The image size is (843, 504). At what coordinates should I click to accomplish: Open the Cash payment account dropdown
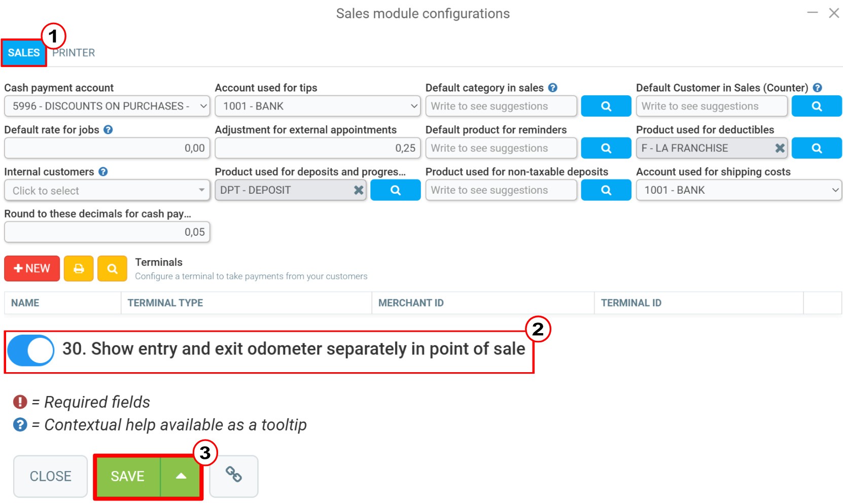[x=107, y=106]
